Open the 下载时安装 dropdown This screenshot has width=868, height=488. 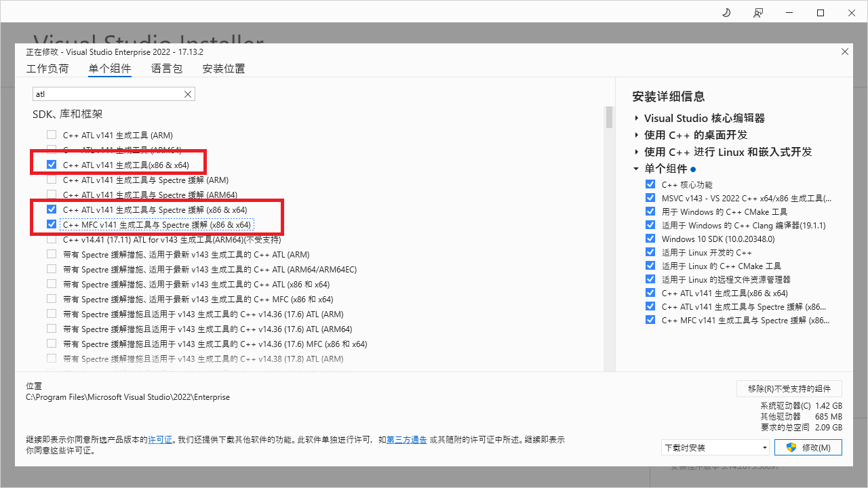(x=715, y=447)
